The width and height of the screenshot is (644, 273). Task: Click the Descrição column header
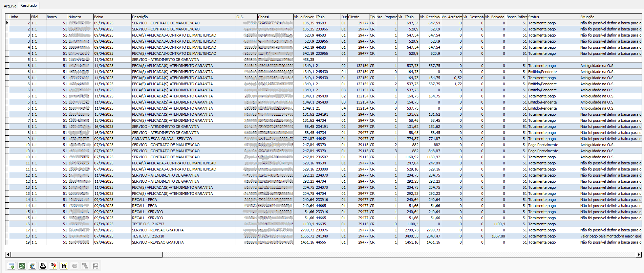coord(184,17)
